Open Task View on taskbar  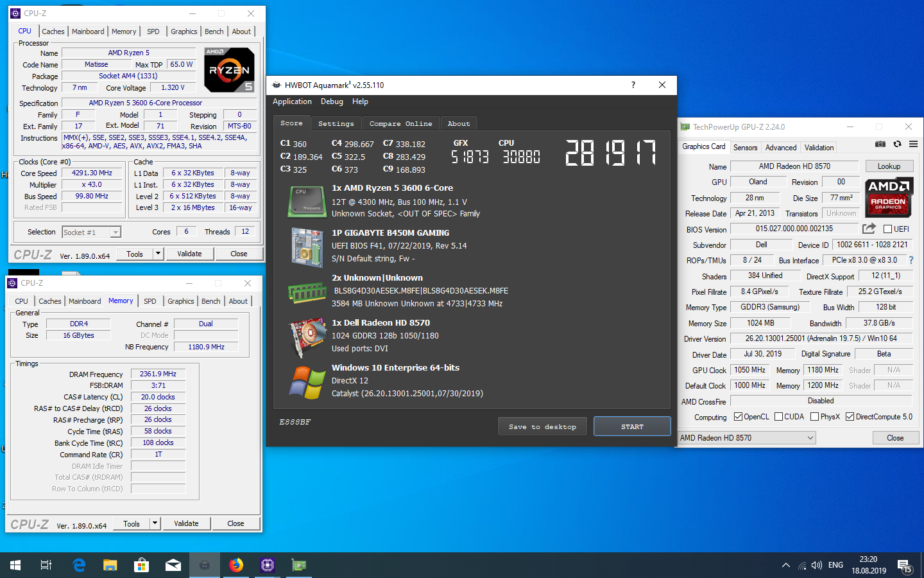[x=46, y=565]
